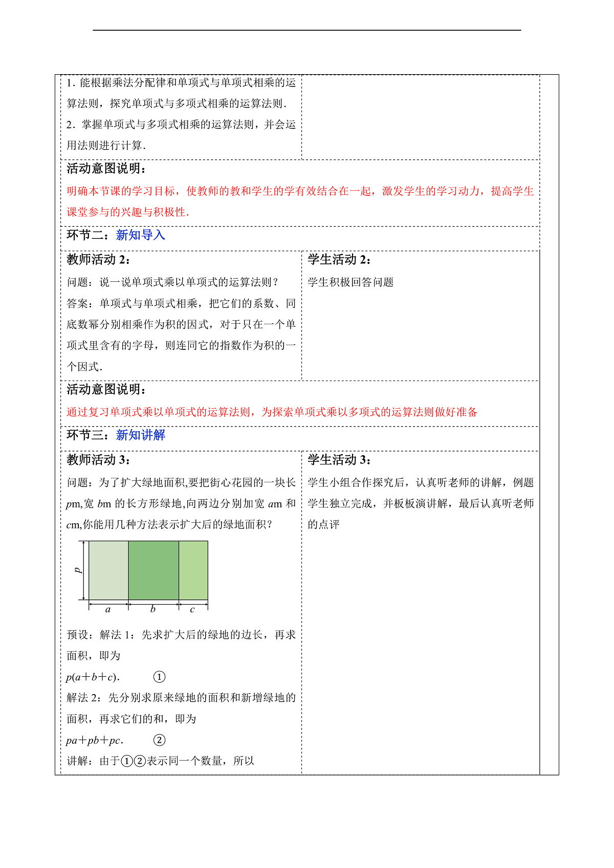The height and width of the screenshot is (868, 614).
Task: Click the formula pa+pb+pc
Action: [x=95, y=740]
